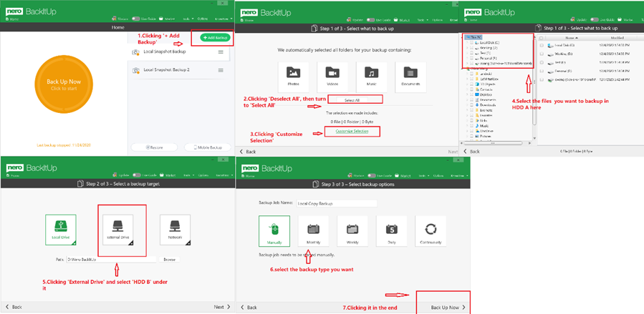Select Weekly schedule tile
The image size is (644, 314).
coord(352,231)
